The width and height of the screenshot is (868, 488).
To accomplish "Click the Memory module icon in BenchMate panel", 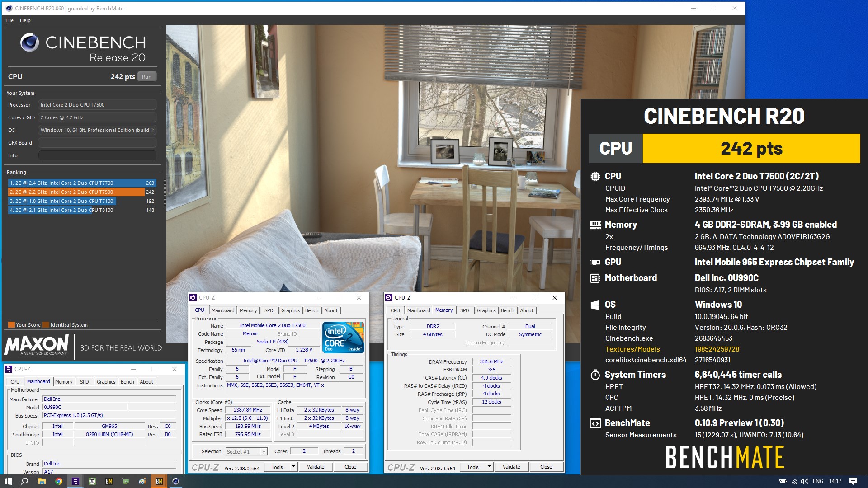I will 595,225.
